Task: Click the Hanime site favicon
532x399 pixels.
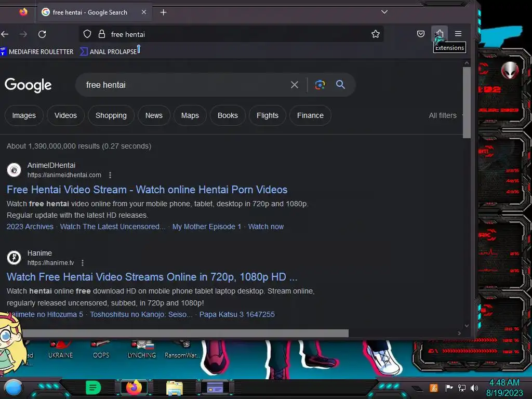Action: 14,258
